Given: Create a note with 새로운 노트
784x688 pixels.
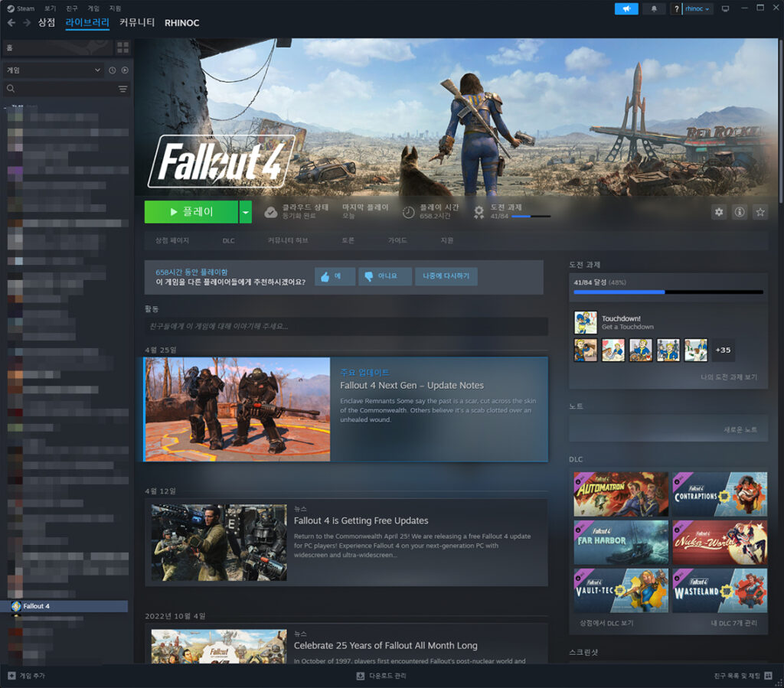Looking at the screenshot, I should [740, 429].
